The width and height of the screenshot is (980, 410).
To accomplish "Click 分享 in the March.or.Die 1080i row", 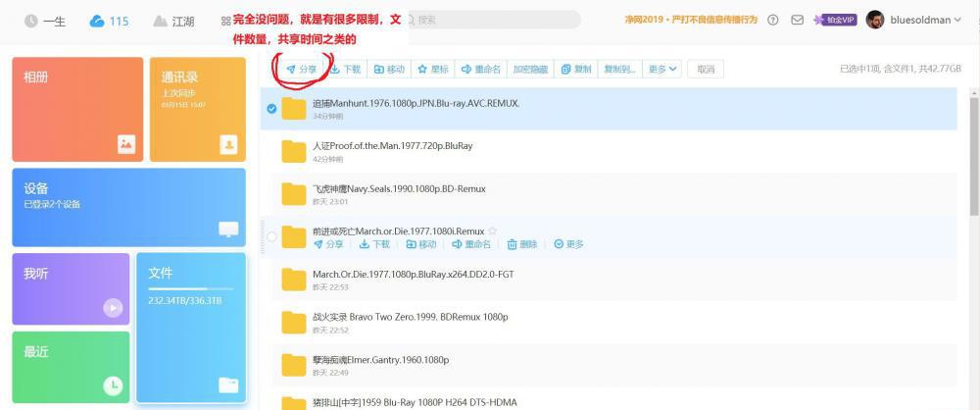I will coord(328,244).
